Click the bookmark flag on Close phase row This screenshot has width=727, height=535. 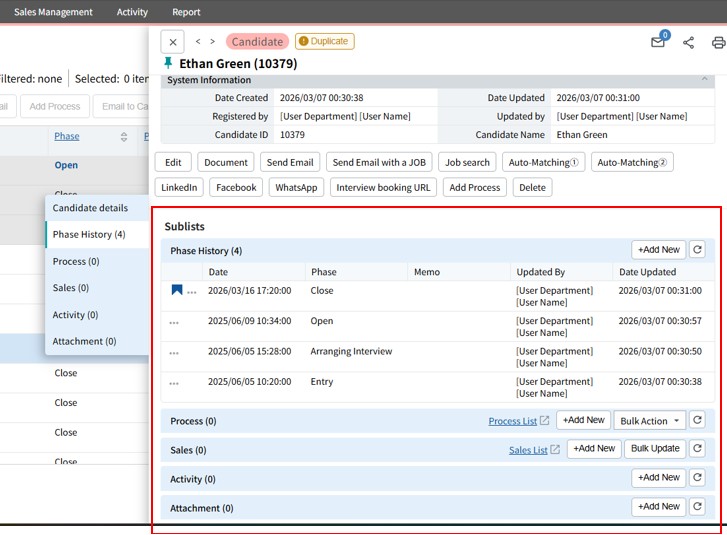tap(177, 290)
